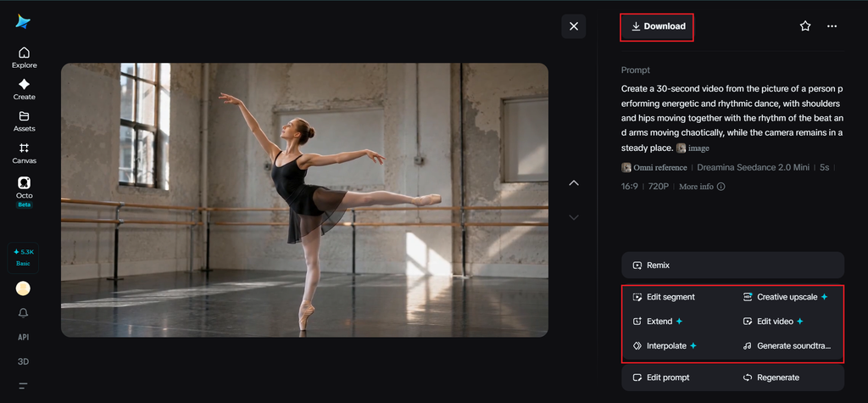
Task: Show next item with down chevron
Action: tap(574, 217)
